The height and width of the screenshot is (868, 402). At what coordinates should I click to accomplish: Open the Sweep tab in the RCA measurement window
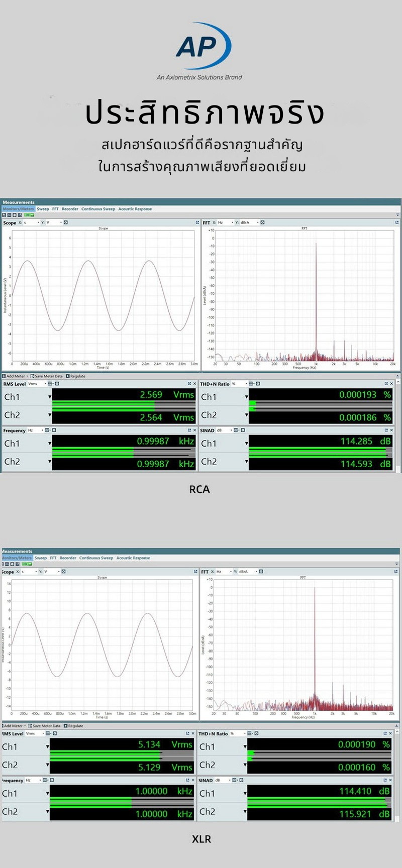[x=43, y=209]
